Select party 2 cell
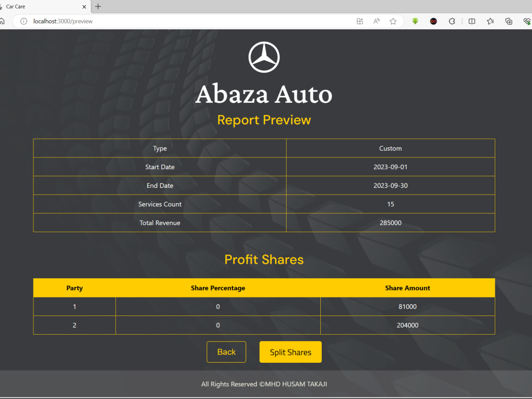 pyautogui.click(x=74, y=326)
